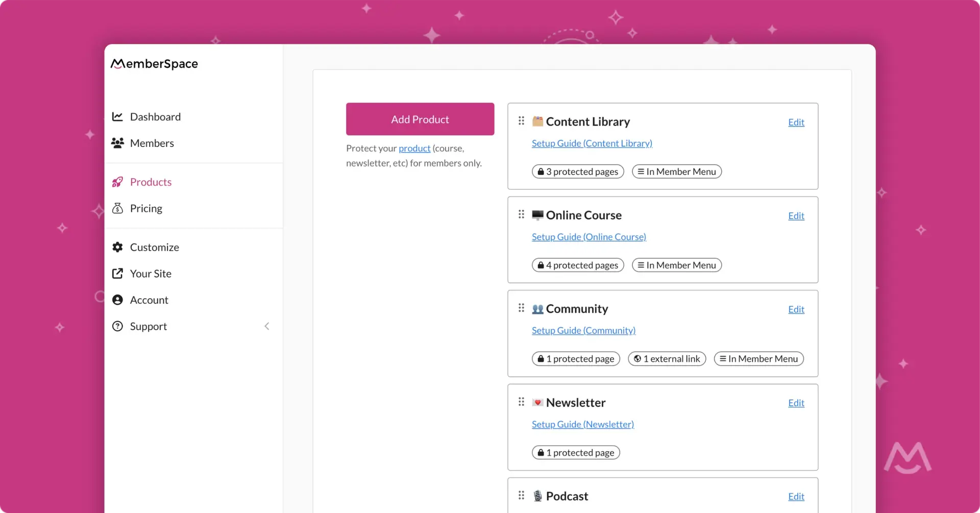Click the Pricing money bag icon
The width and height of the screenshot is (980, 513).
117,208
